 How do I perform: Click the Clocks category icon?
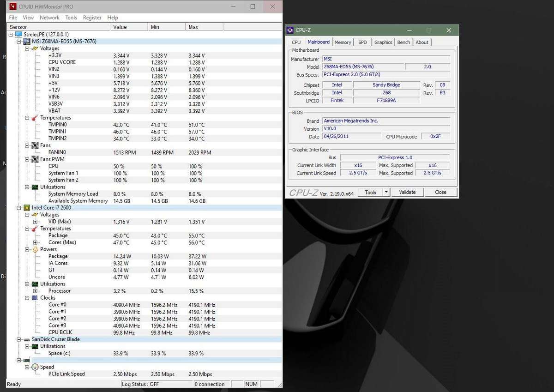pos(35,298)
